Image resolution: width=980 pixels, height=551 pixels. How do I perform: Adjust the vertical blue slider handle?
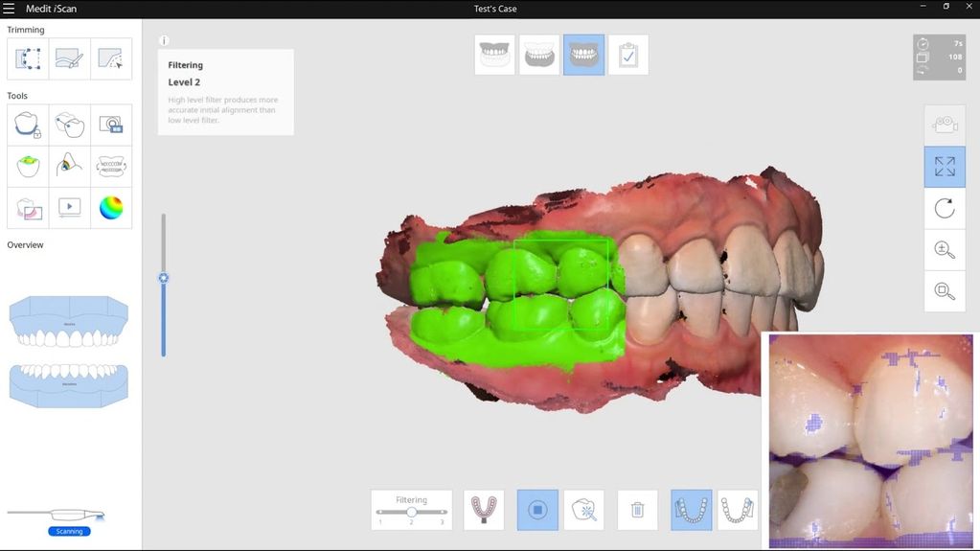point(164,278)
